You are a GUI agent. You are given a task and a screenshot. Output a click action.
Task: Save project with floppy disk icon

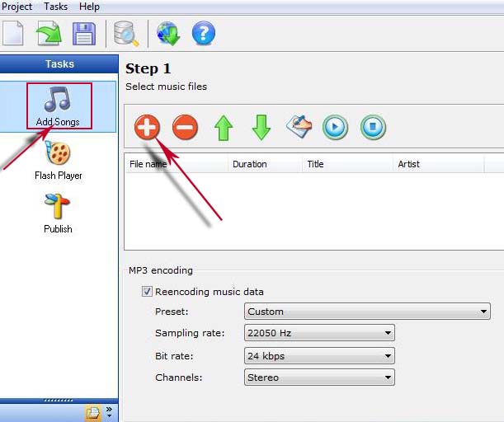84,34
